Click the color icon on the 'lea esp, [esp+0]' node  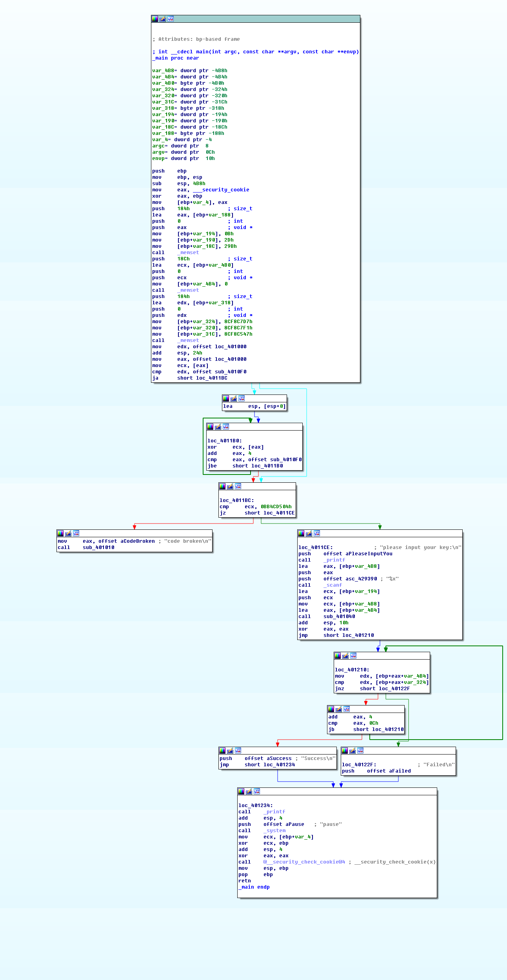point(226,398)
